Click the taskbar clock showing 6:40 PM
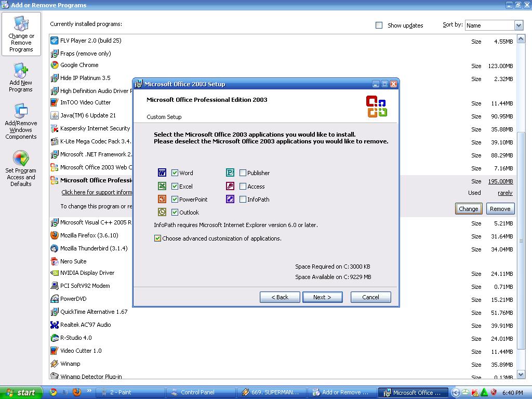This screenshot has height=399, width=532. tap(512, 393)
